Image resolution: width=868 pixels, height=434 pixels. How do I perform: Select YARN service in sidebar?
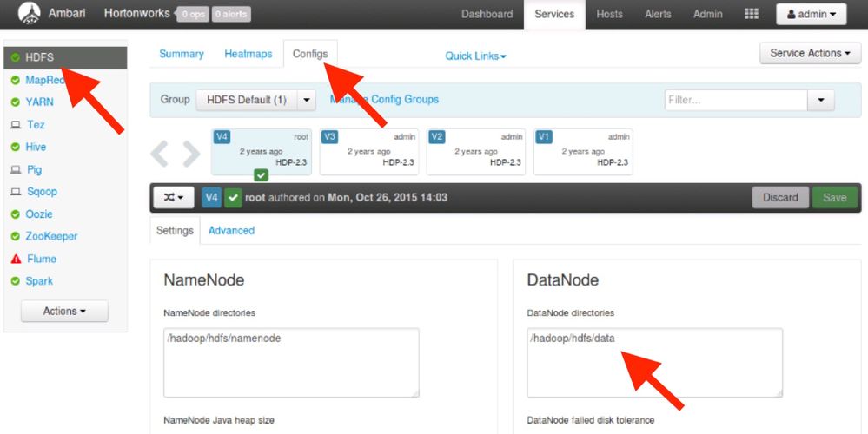39,102
